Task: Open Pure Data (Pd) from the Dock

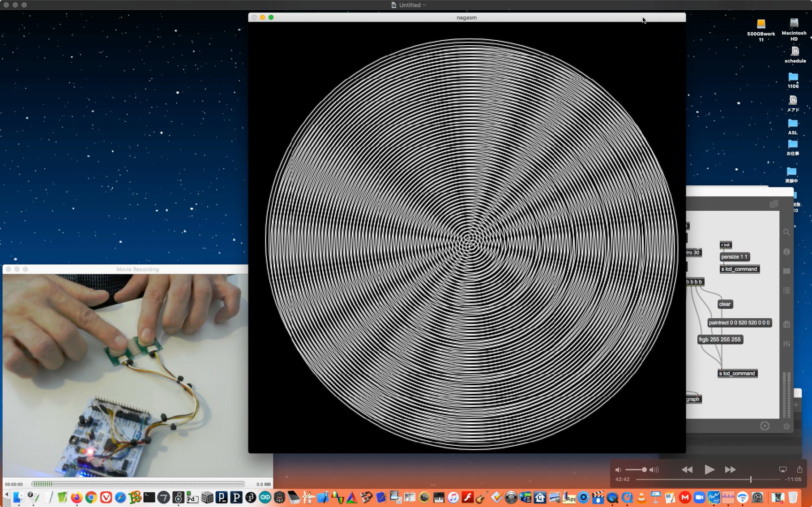Action: pyautogui.click(x=192, y=497)
